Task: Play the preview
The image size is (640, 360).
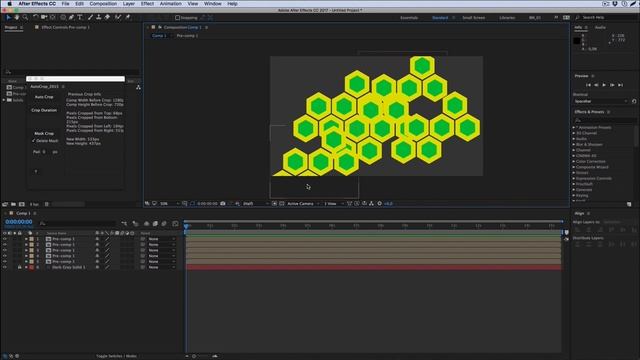Action: tap(604, 85)
